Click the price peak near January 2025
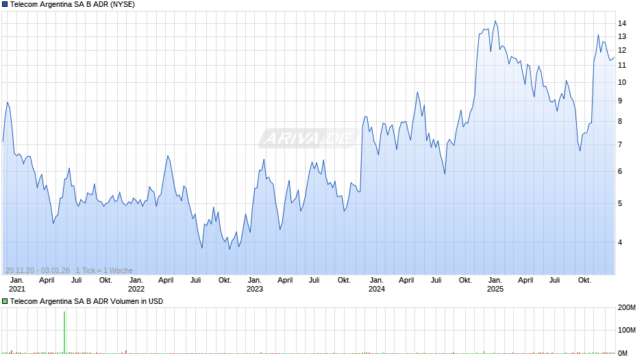 point(495,21)
